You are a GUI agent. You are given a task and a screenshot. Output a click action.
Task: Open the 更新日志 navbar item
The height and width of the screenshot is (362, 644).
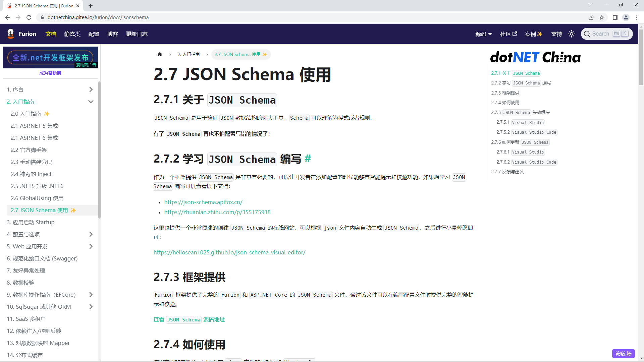tap(137, 34)
